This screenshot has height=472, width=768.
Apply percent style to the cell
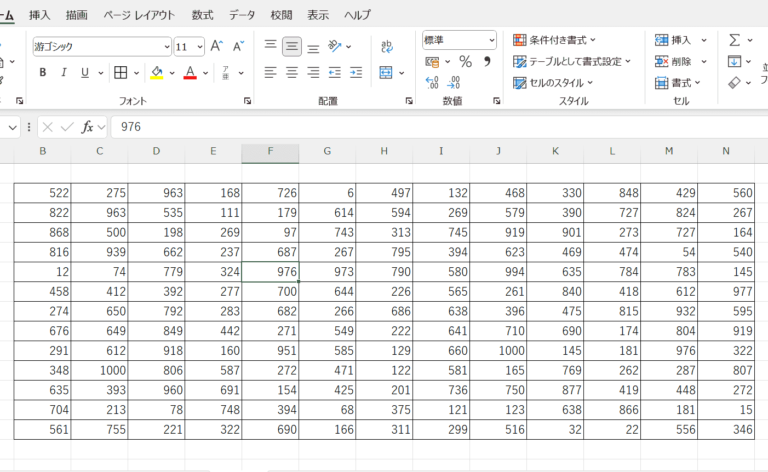[465, 62]
